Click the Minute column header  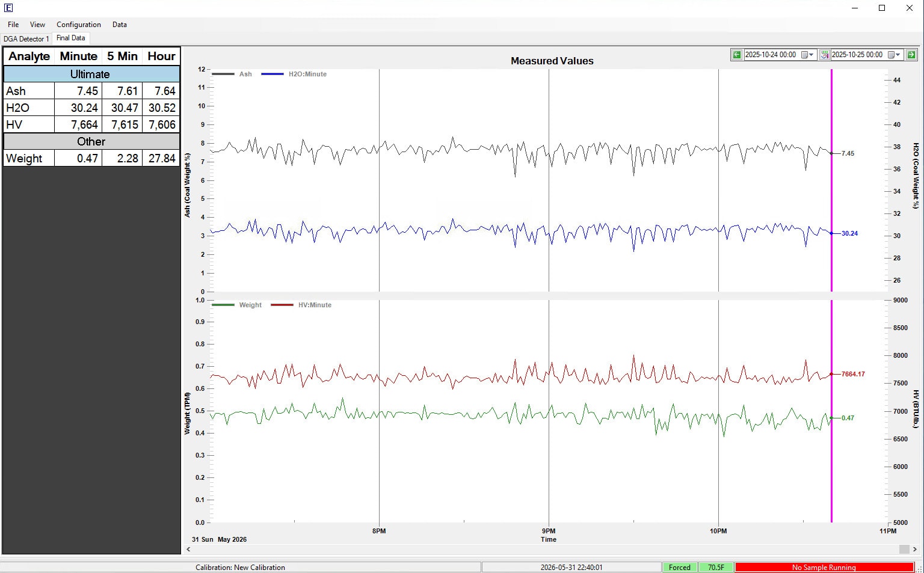pyautogui.click(x=78, y=56)
